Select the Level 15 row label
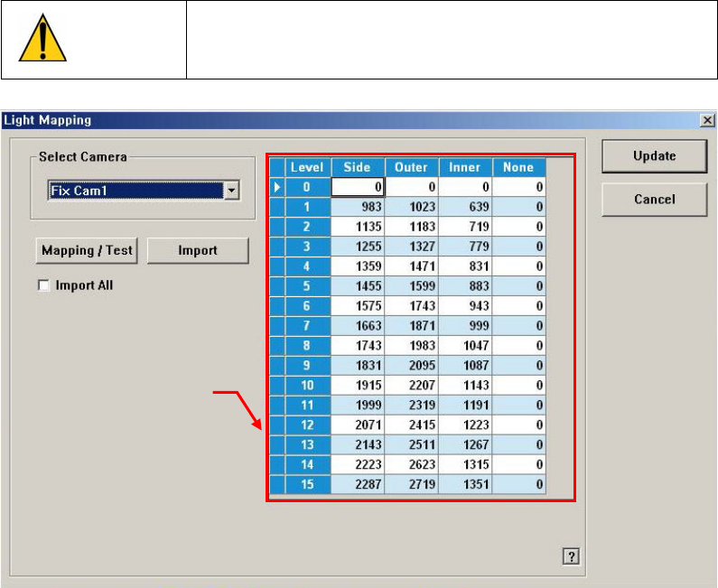 click(x=307, y=485)
